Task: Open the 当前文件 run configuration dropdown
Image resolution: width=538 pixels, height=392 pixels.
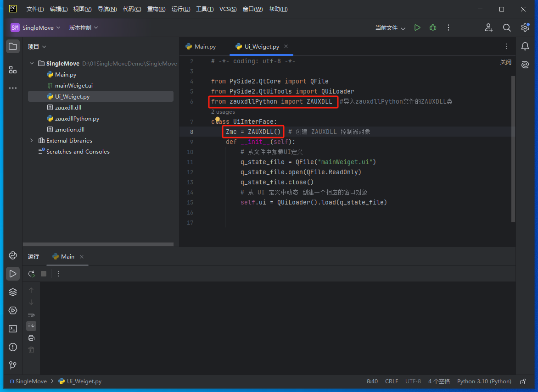Action: [x=390, y=28]
